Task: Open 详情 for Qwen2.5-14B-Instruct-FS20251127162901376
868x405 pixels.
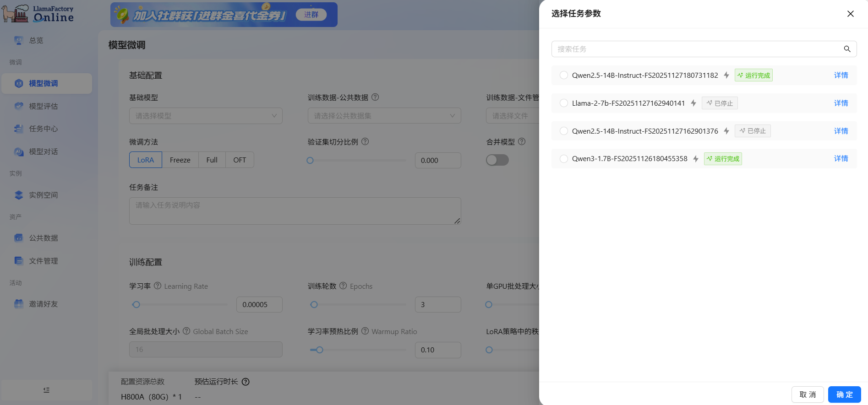Action: click(x=841, y=131)
